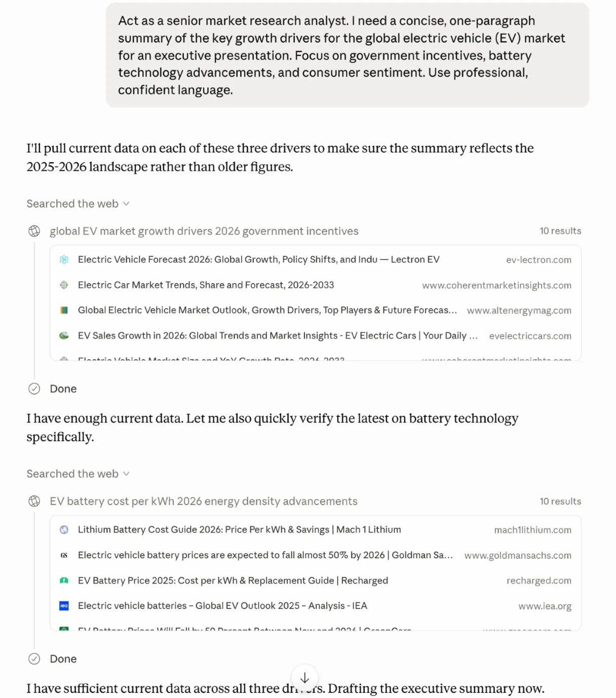This screenshot has width=616, height=698.
Task: Click the IEA favicon
Action: pos(64,606)
